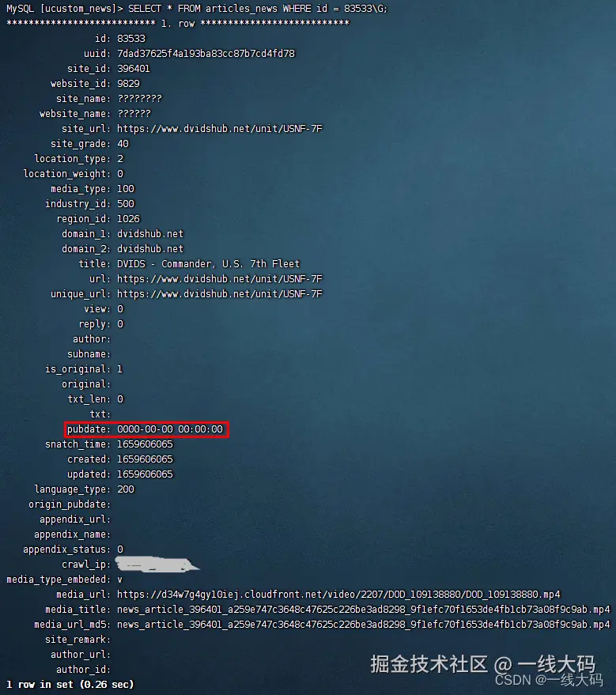This screenshot has width=616, height=695.
Task: Click the 'snatch_time:' field label
Action: click(x=78, y=444)
